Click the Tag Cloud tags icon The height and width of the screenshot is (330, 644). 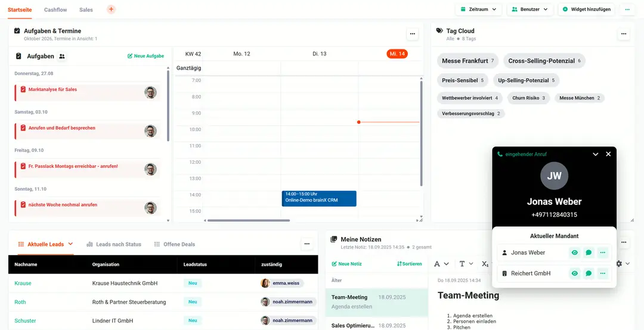439,31
